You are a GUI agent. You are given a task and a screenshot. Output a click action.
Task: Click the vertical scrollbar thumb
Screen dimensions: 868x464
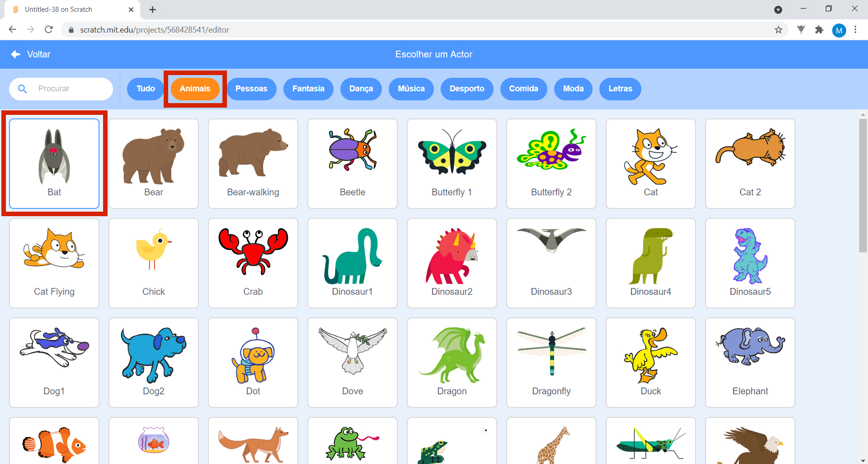(863, 185)
